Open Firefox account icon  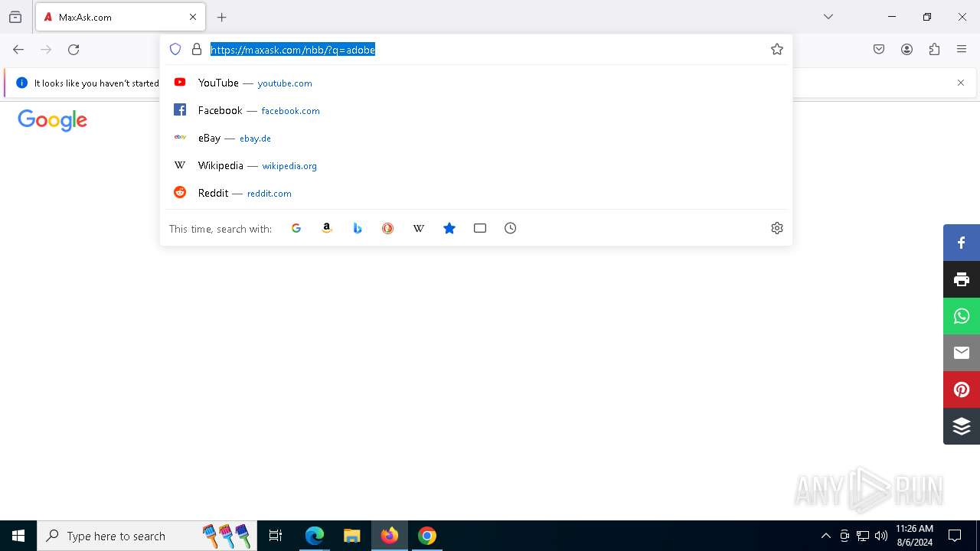point(906,50)
